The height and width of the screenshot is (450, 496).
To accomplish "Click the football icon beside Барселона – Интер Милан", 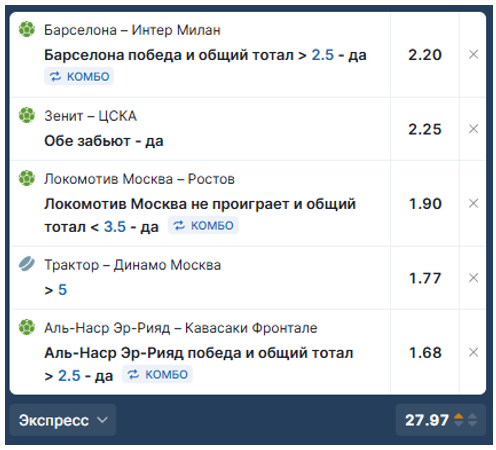I will 27,29.
